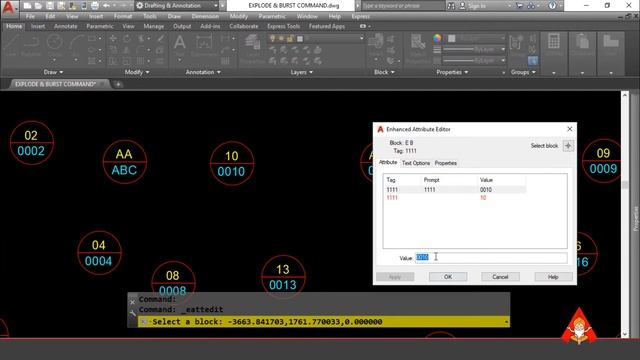640x360 pixels.
Task: Expand the Modify panel flyout
Action: (x=137, y=72)
